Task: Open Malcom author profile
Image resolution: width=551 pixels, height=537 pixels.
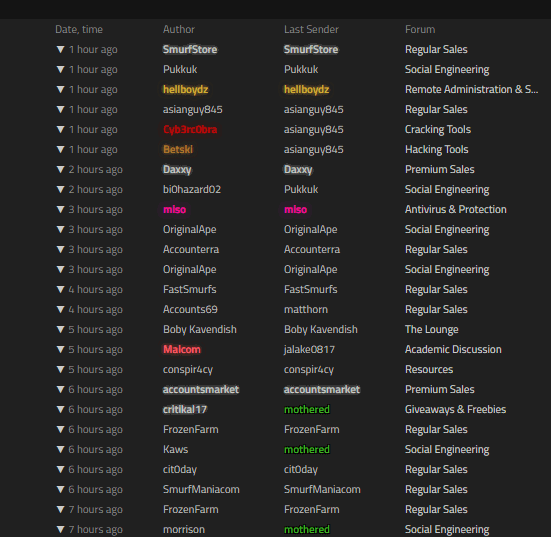Action: coord(182,350)
